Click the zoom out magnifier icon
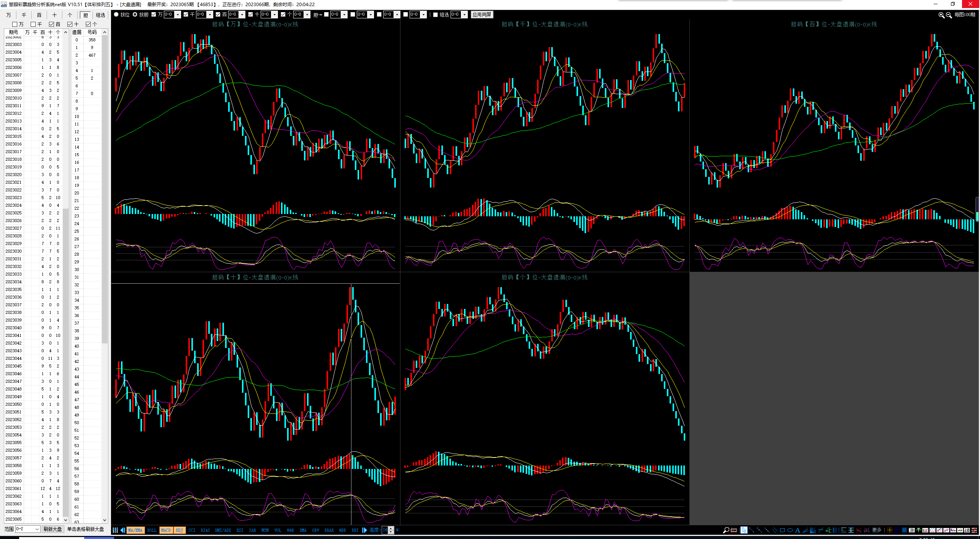980x539 pixels. click(949, 15)
